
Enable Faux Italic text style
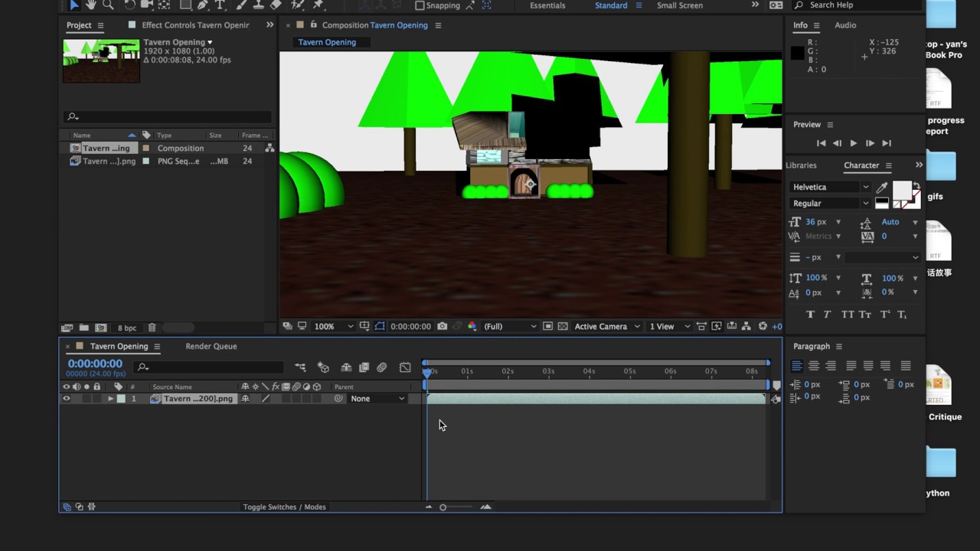tap(827, 315)
